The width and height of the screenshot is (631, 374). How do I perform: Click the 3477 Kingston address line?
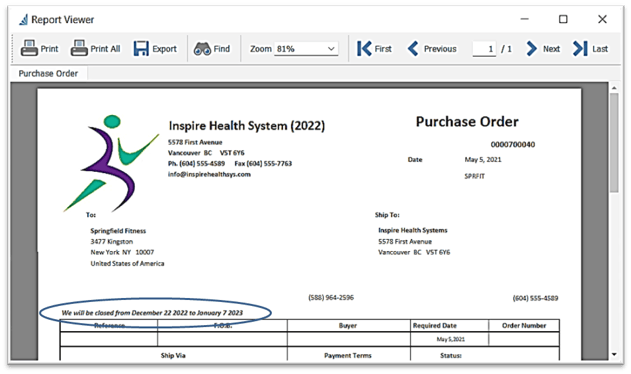[x=111, y=242]
